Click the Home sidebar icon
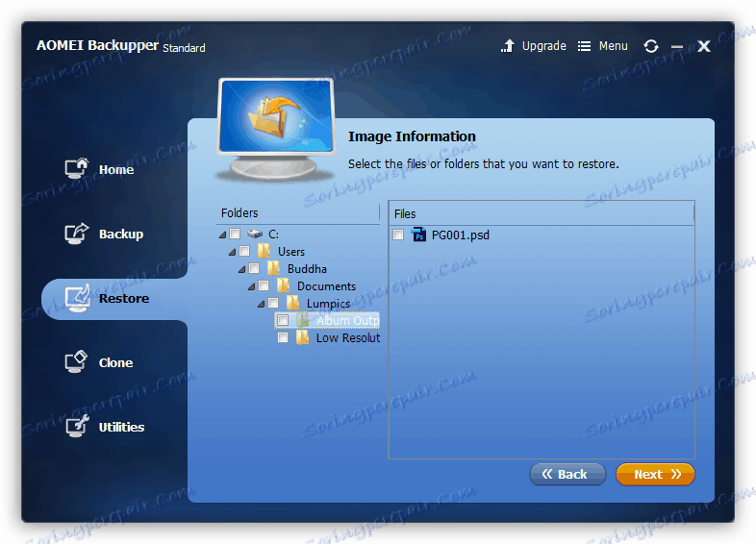 [x=77, y=168]
